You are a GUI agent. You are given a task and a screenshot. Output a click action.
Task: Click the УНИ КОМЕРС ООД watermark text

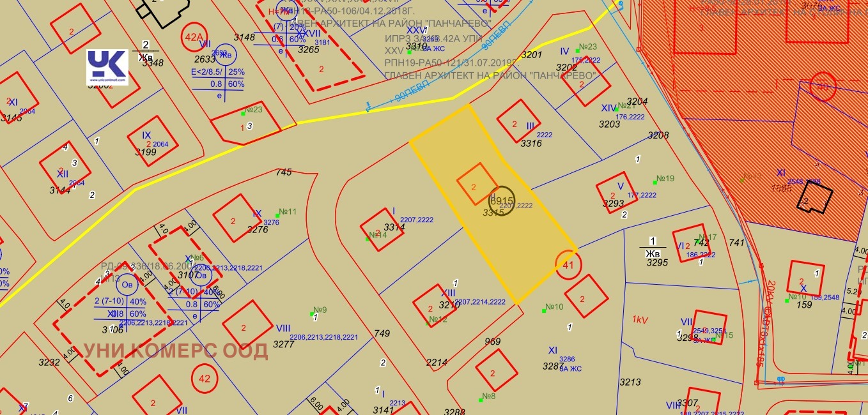pos(176,351)
